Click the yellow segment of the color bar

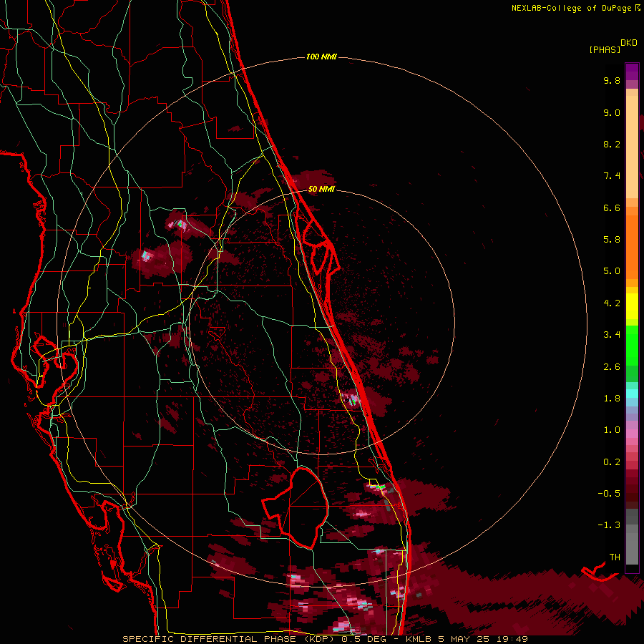pos(632,306)
